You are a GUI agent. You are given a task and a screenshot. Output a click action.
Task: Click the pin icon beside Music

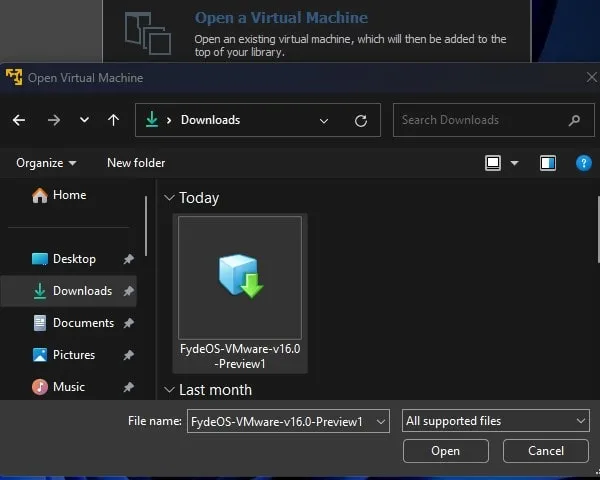coord(129,387)
